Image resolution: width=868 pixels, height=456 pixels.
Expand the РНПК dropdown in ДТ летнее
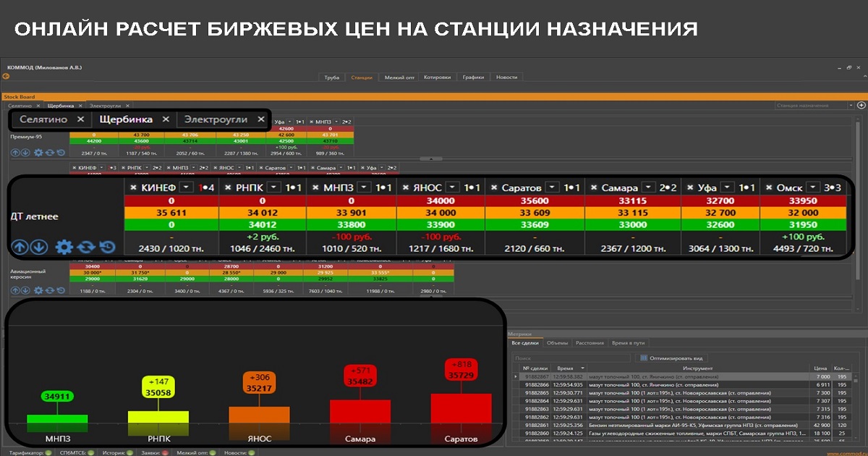click(x=273, y=187)
